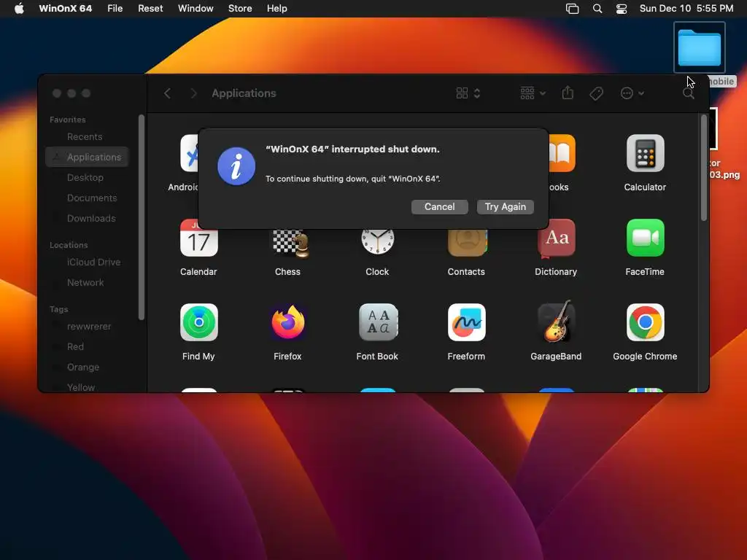
Task: Open Google Chrome app icon
Action: pos(645,322)
